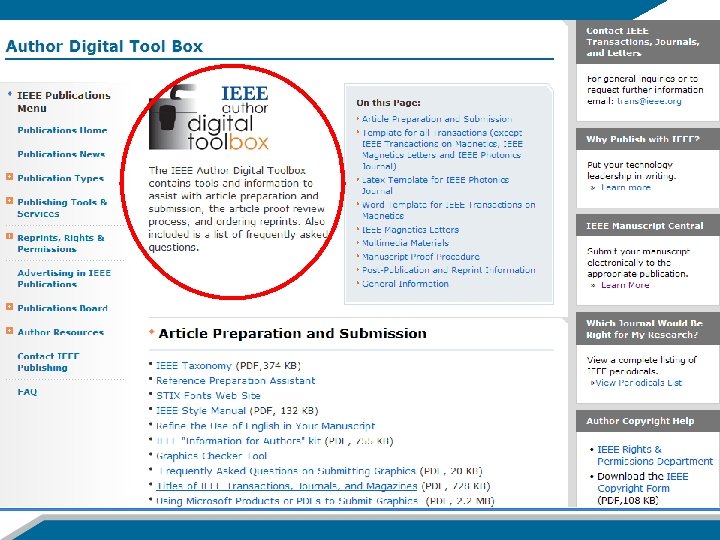720x540 pixels.
Task: Expand the Publications Board plus icon
Action: pos(9,306)
